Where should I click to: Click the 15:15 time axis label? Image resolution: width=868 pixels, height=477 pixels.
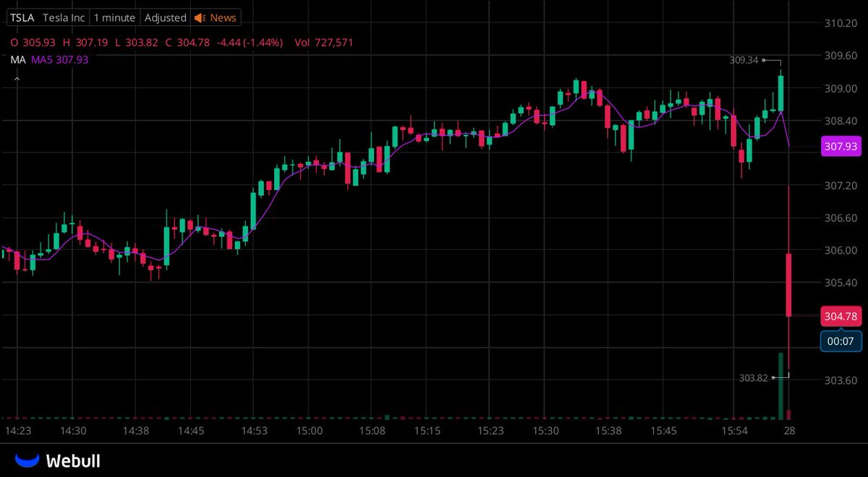[x=427, y=430]
